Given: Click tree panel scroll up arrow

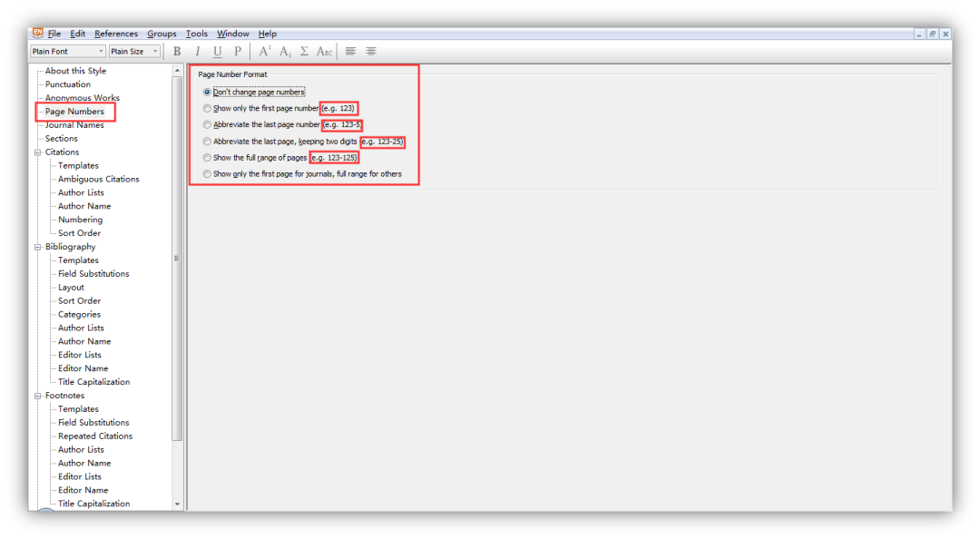Looking at the screenshot, I should pyautogui.click(x=178, y=71).
